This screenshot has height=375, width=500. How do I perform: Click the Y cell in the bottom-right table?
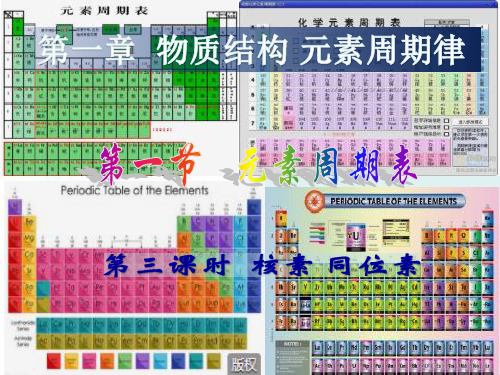[x=305, y=287]
